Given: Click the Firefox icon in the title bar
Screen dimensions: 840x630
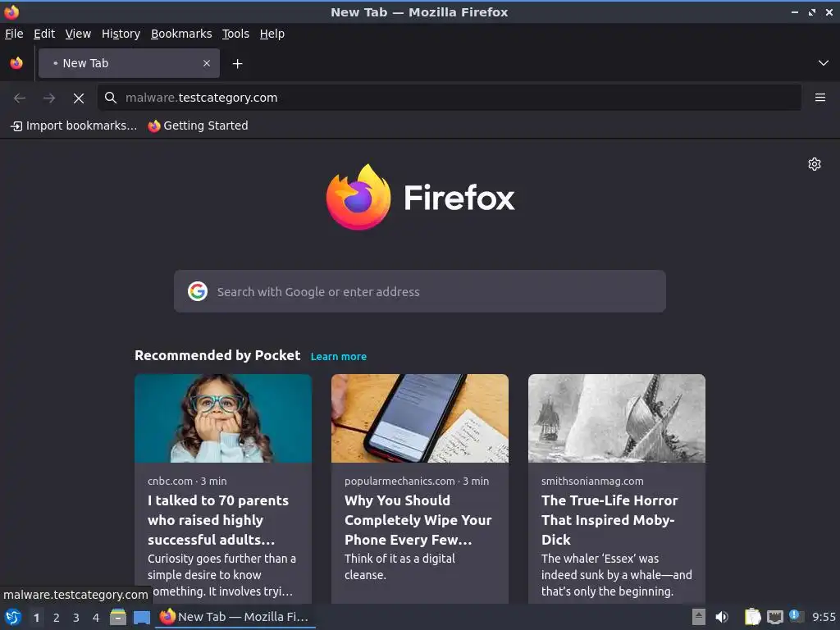Looking at the screenshot, I should click(x=11, y=11).
